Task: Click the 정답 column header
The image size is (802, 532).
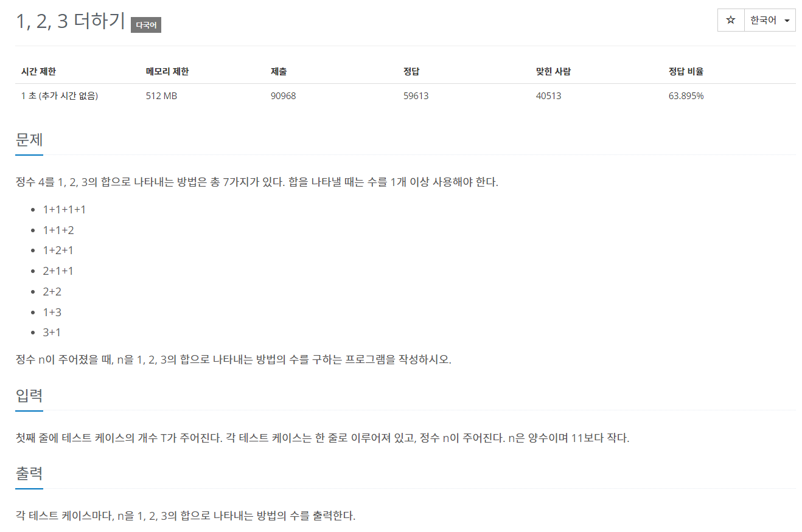Action: tap(411, 72)
